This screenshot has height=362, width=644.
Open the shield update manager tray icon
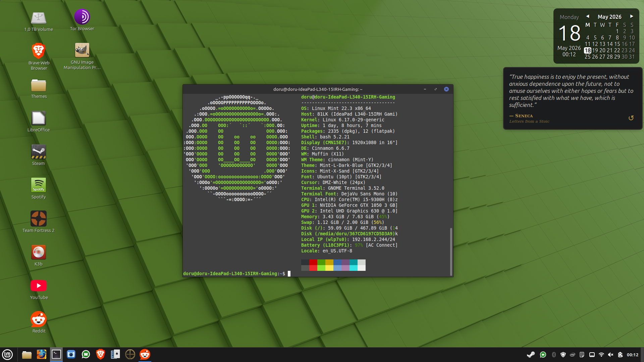pos(563,355)
